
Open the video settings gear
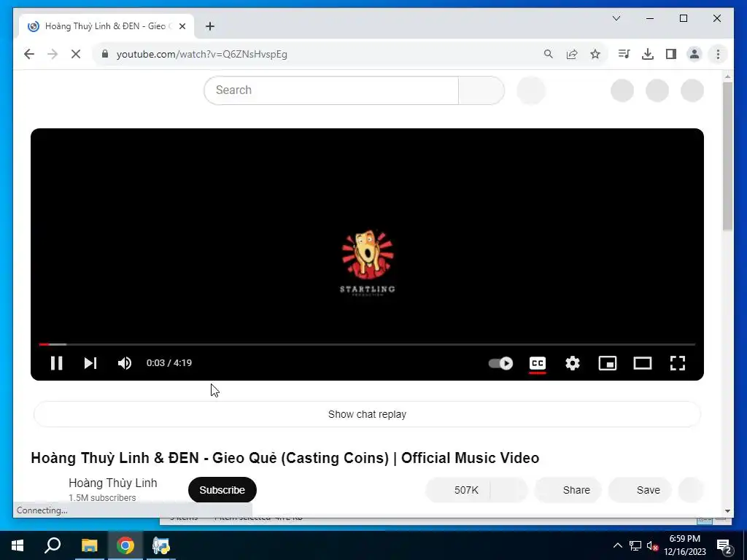point(572,363)
